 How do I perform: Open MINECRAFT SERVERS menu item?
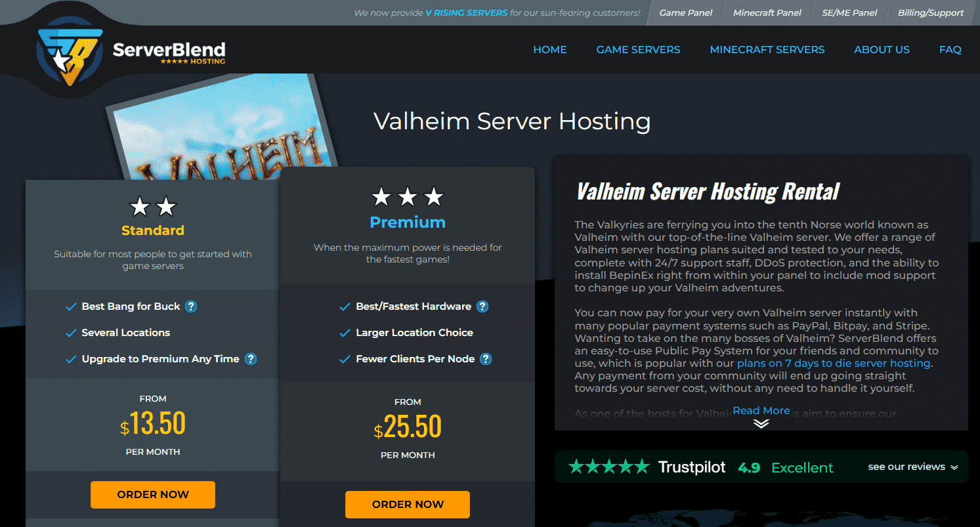767,50
